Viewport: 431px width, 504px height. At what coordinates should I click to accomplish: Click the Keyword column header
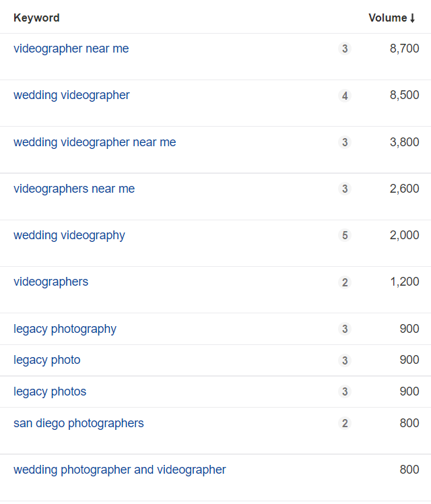[36, 18]
